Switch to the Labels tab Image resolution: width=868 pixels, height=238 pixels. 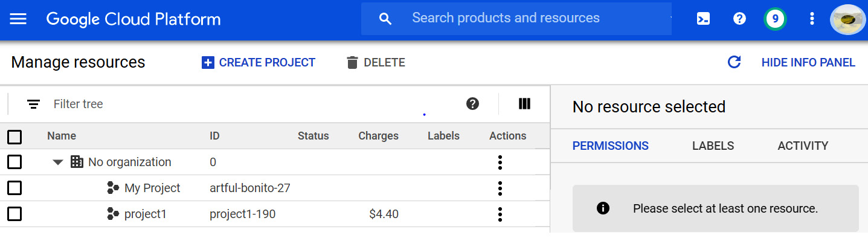(x=713, y=146)
